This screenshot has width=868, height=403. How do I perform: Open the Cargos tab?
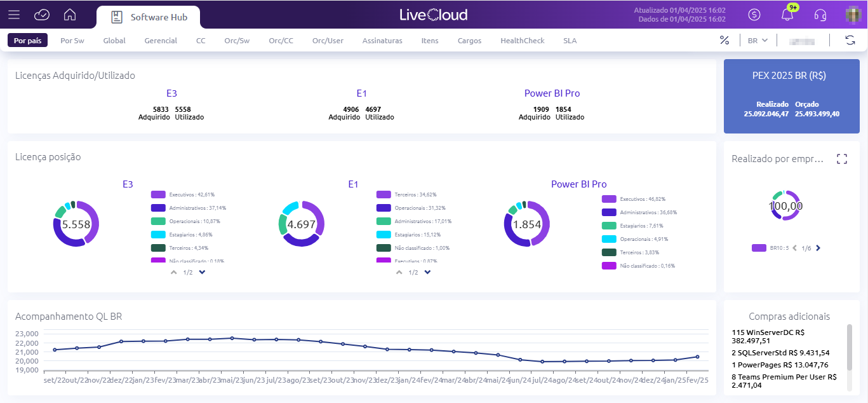tap(469, 40)
